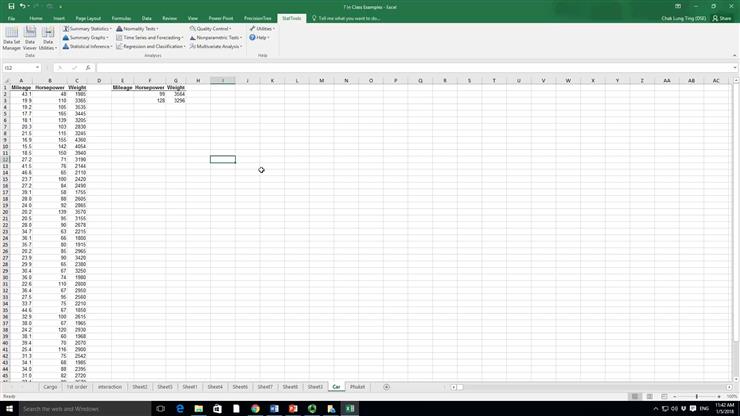Open Word from the taskbar

[x=274, y=408]
